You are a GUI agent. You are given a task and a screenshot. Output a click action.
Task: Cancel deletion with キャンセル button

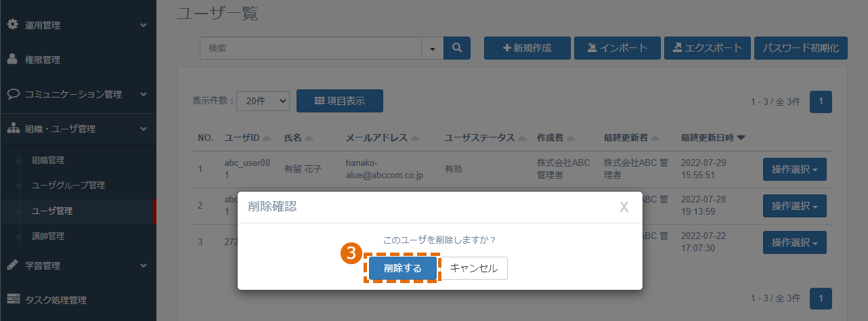(474, 268)
